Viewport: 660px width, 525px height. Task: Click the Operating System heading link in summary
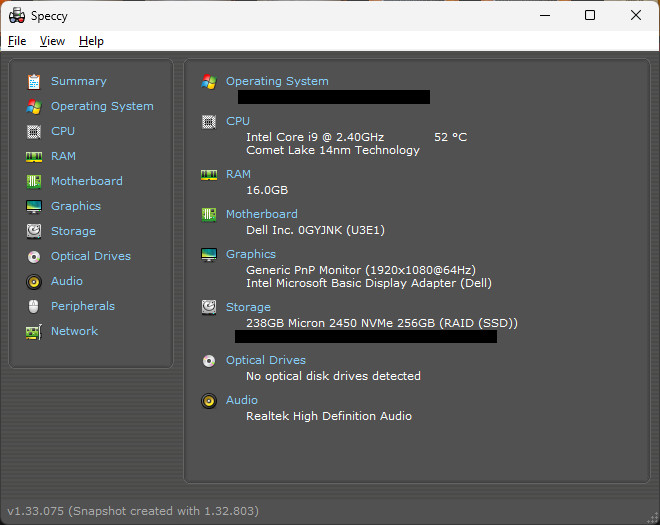pyautogui.click(x=277, y=81)
